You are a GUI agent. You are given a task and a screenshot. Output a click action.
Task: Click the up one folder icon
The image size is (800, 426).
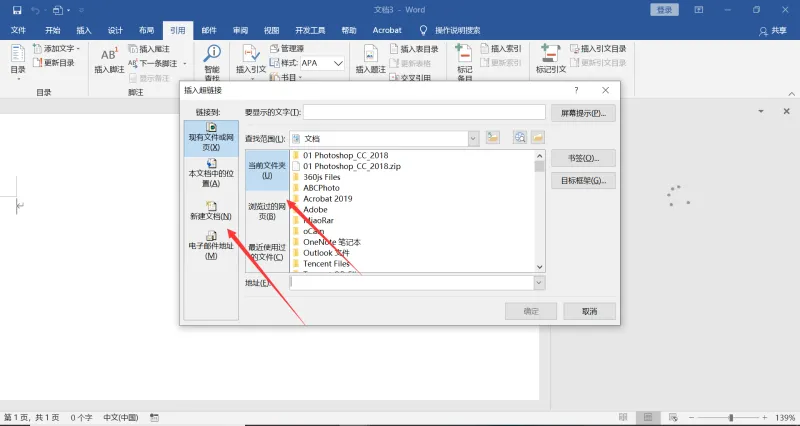click(492, 138)
